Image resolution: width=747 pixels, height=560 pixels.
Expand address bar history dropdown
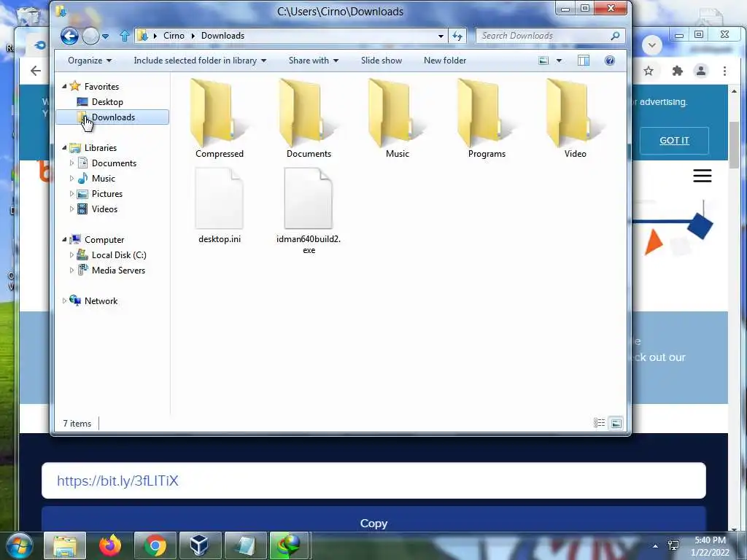(441, 36)
